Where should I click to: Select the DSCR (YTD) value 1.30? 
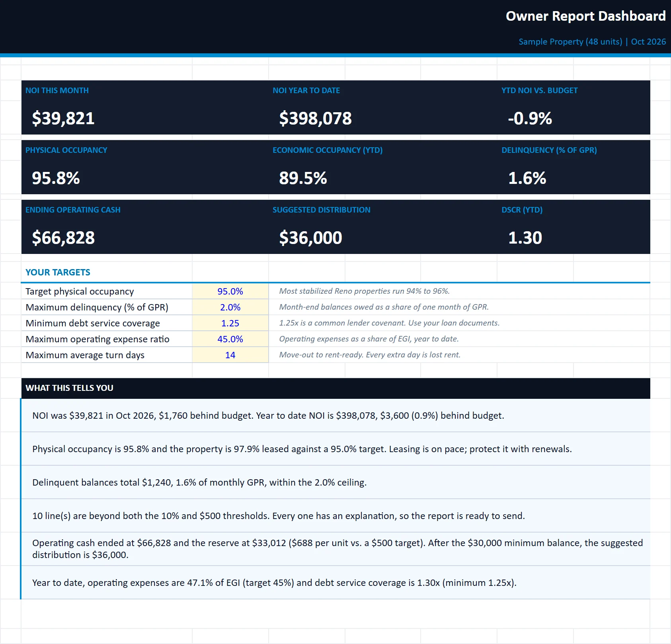(x=525, y=238)
